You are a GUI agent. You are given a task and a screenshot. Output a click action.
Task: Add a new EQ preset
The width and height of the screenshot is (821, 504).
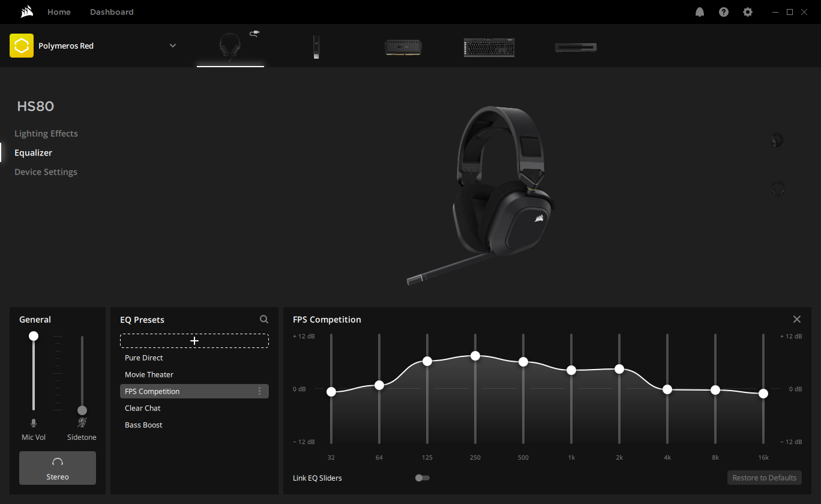[194, 341]
